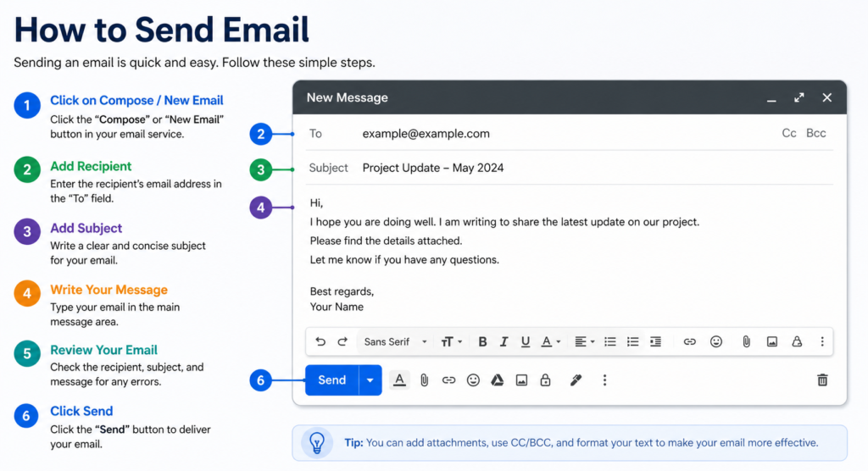Toggle formatting options icon beside Send
This screenshot has width=868, height=471.
point(399,380)
